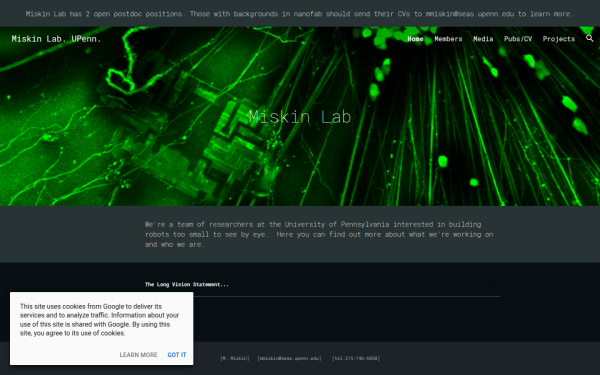
Task: Click the team of researchers intro paragraph
Action: [x=319, y=234]
